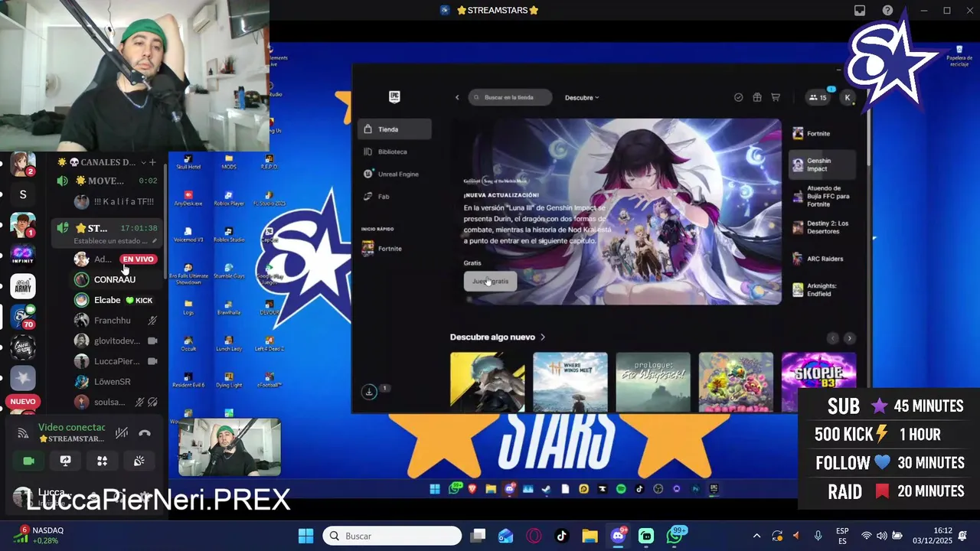
Task: Open the K profile avatar menu
Action: (847, 97)
